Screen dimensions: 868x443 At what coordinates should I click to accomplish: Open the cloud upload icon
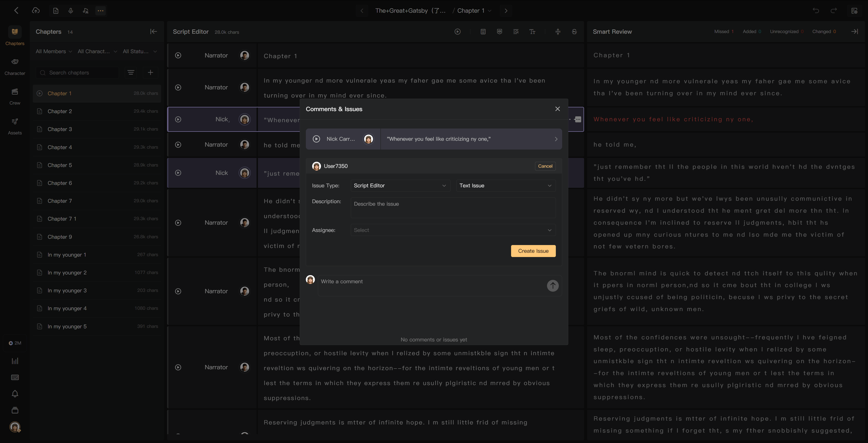pos(36,10)
